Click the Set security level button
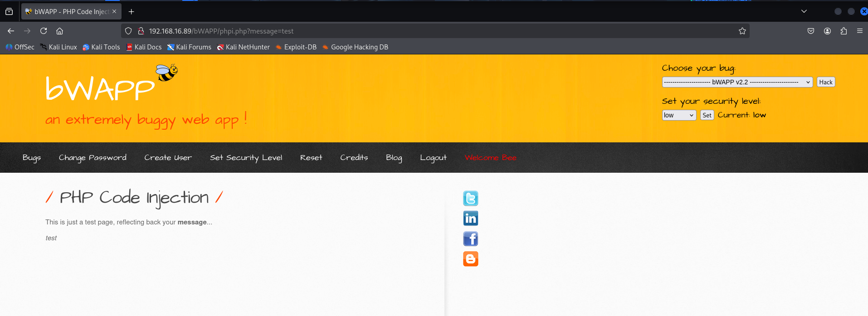Viewport: 868px width, 316px height. pyautogui.click(x=707, y=115)
